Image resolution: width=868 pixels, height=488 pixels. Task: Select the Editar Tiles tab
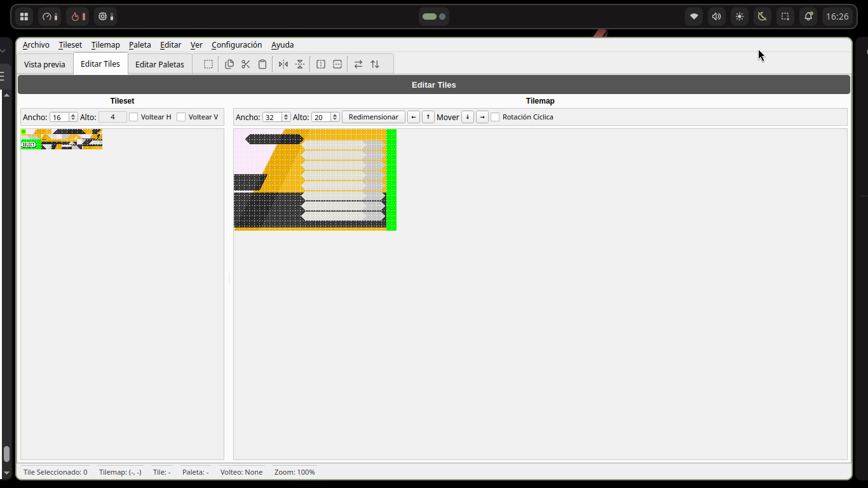pyautogui.click(x=100, y=64)
